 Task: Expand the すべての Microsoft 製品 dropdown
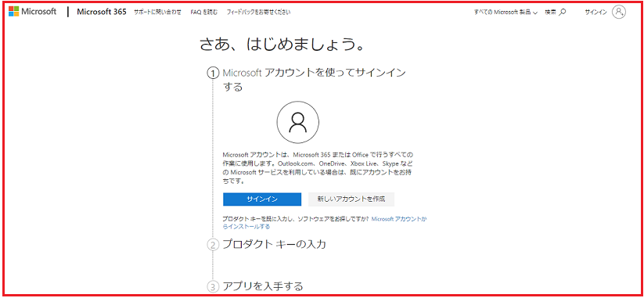click(505, 13)
